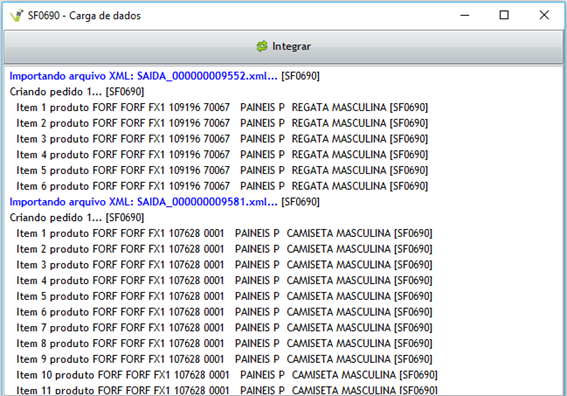
Task: Select the SAIDA_00000009581.xml import line
Action: tap(165, 202)
